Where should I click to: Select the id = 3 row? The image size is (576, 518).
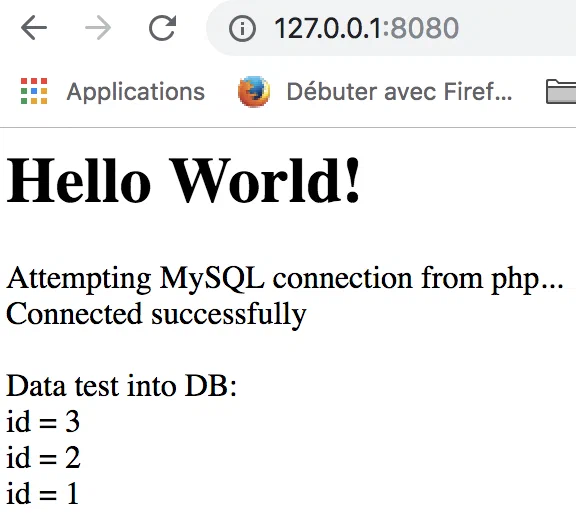[x=43, y=421]
